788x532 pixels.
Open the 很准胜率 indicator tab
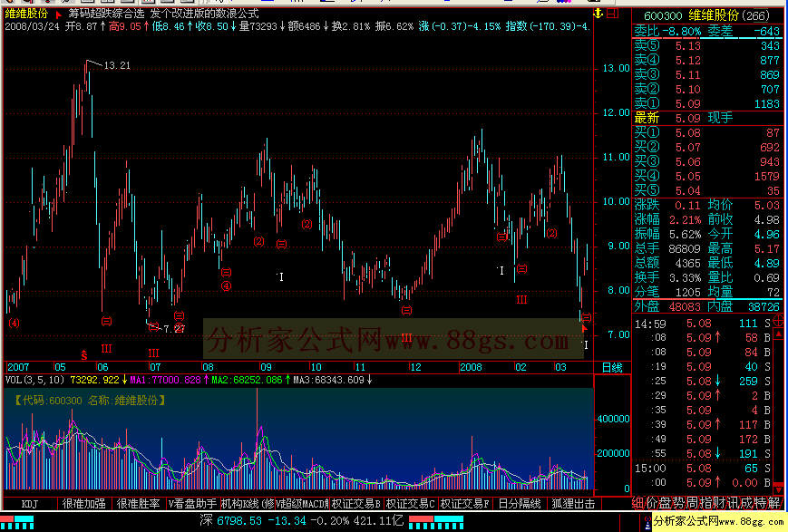(138, 504)
